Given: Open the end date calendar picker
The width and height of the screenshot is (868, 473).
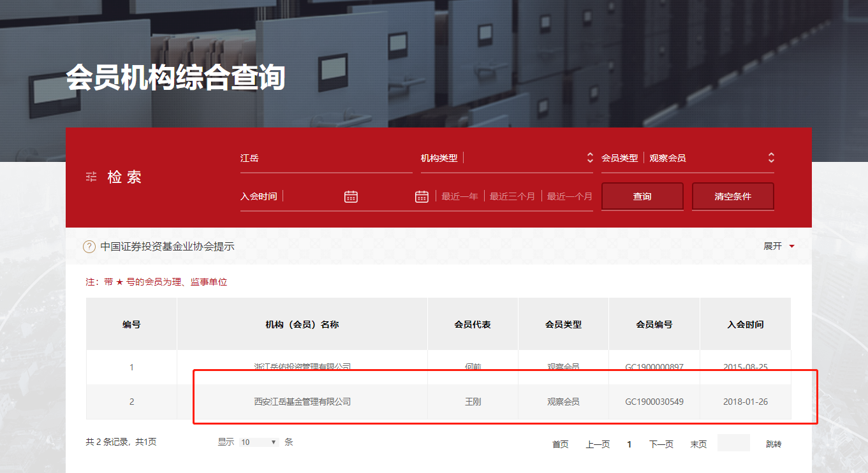Looking at the screenshot, I should pyautogui.click(x=422, y=196).
